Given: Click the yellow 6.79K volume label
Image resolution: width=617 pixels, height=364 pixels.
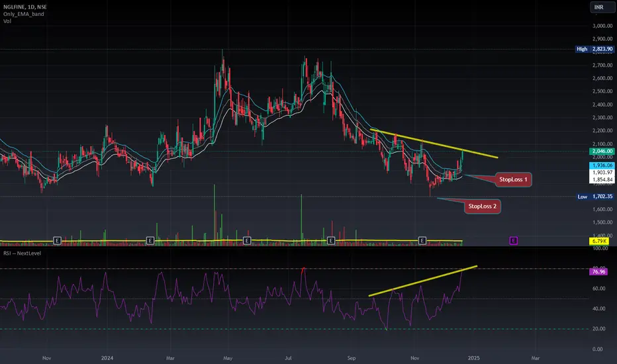Looking at the screenshot, I should pos(599,241).
